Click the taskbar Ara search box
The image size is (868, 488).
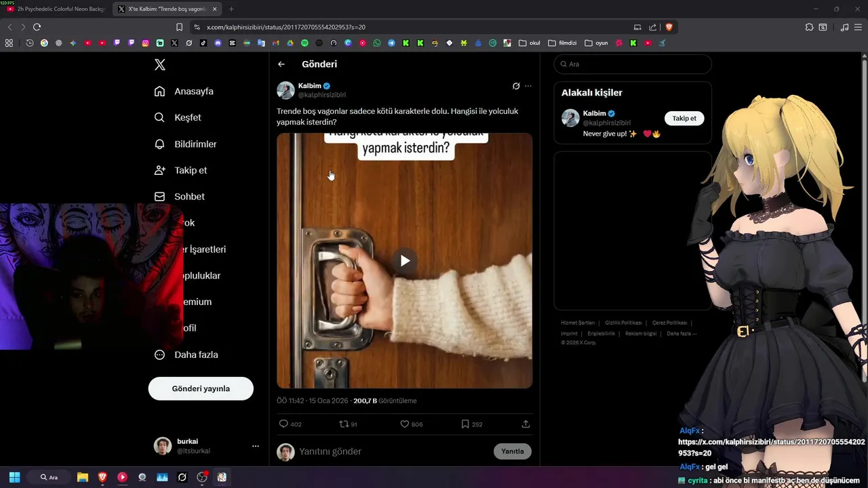click(49, 477)
